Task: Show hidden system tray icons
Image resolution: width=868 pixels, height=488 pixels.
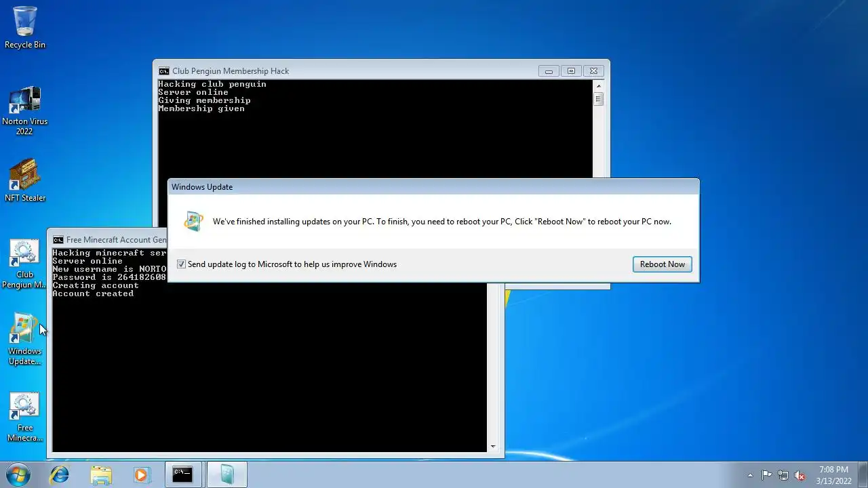Action: click(x=750, y=475)
